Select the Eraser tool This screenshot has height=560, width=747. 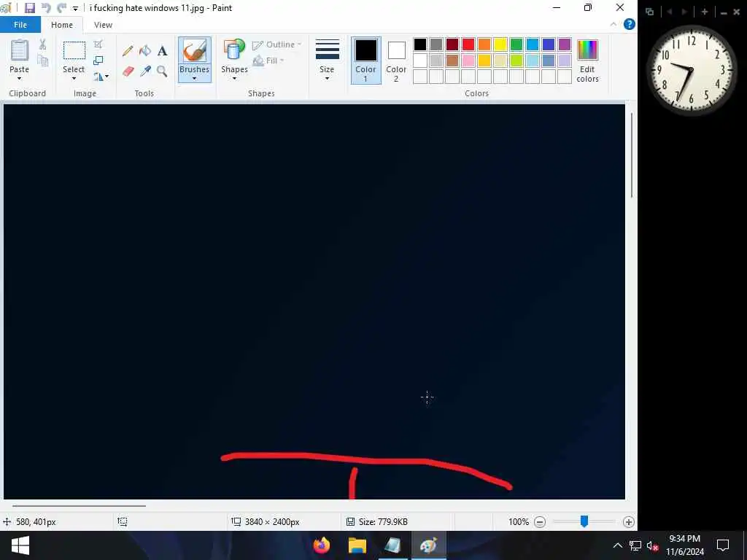pyautogui.click(x=128, y=71)
